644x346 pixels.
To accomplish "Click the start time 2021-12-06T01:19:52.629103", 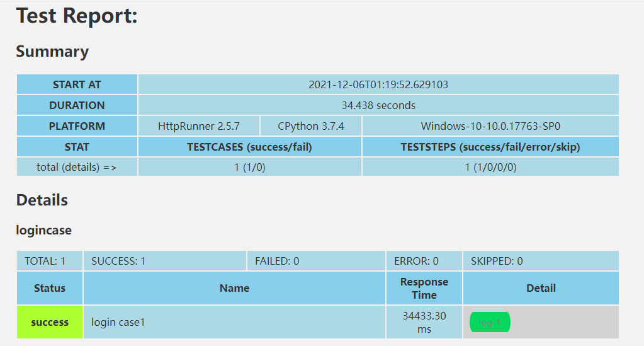I will [x=378, y=84].
